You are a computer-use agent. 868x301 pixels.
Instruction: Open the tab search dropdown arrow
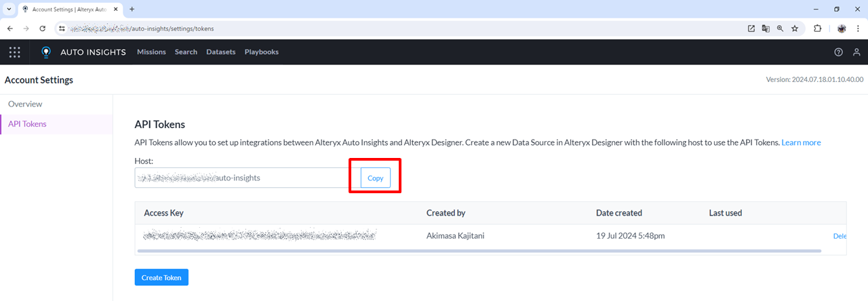[9, 9]
